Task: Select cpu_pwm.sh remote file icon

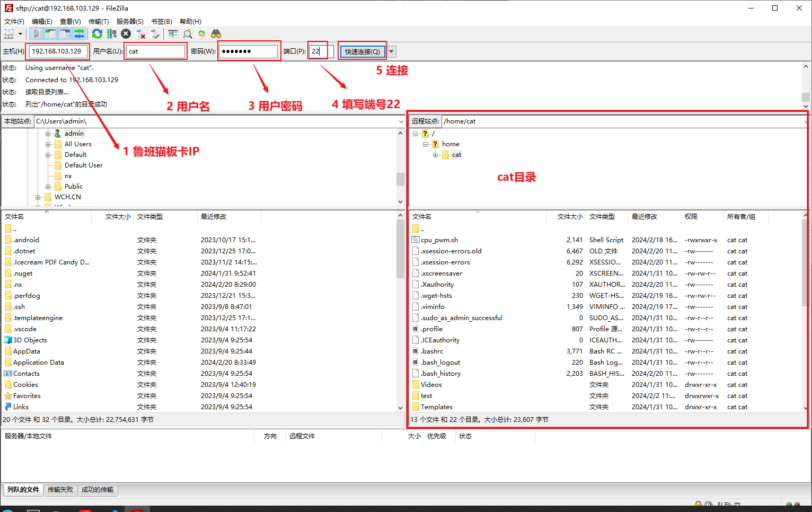Action: coord(416,240)
